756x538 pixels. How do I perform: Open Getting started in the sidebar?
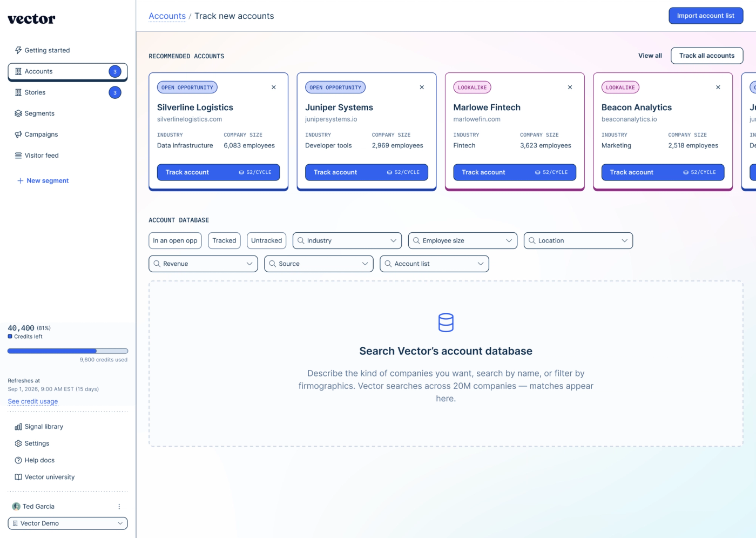coord(67,50)
